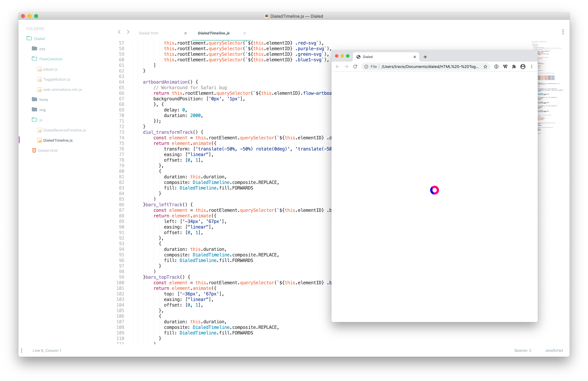Click line number 64 in gutter
This screenshot has height=381, width=588.
coord(122,82)
